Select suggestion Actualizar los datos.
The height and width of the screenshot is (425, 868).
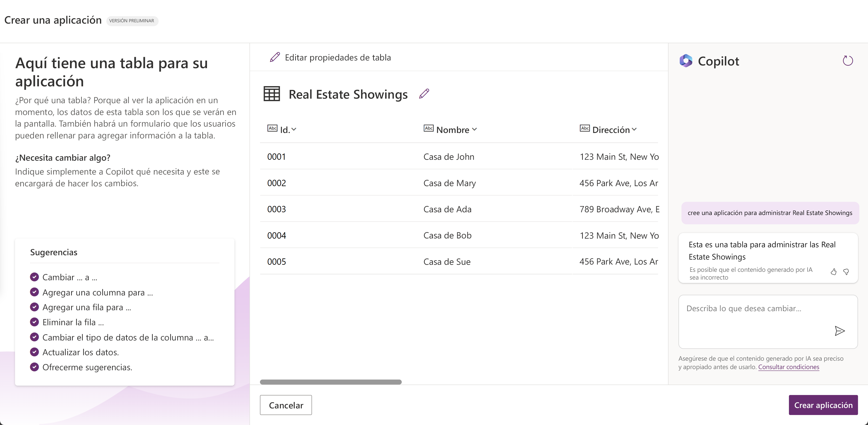click(x=80, y=352)
